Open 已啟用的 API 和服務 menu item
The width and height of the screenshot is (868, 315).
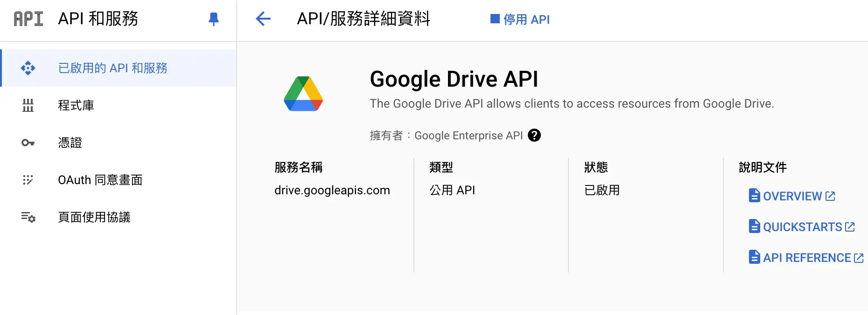tap(118, 68)
